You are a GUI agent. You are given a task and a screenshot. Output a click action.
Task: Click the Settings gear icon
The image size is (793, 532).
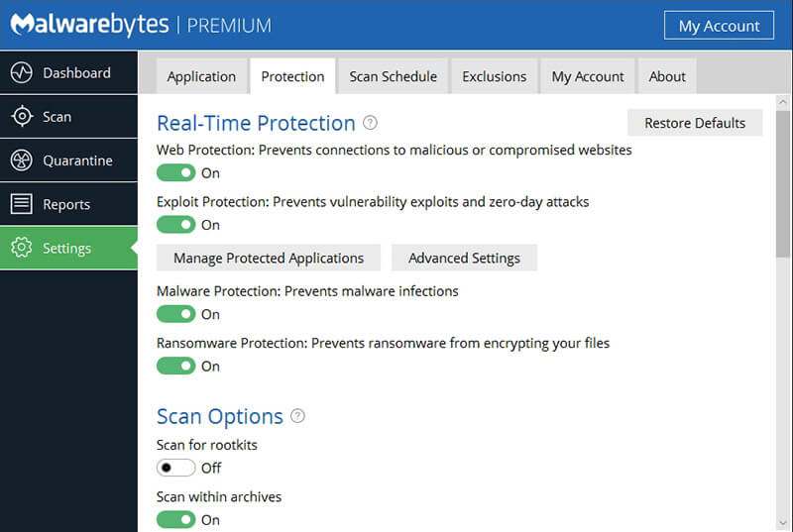tap(22, 249)
